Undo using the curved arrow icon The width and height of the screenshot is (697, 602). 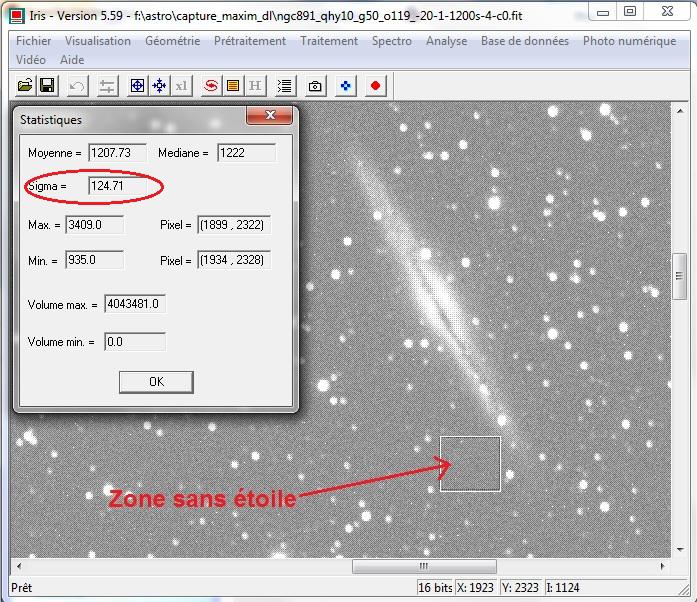tap(77, 85)
